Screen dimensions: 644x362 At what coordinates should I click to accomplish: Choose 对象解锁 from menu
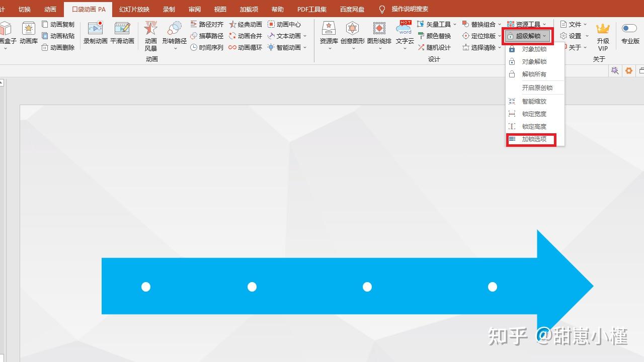pyautogui.click(x=535, y=61)
